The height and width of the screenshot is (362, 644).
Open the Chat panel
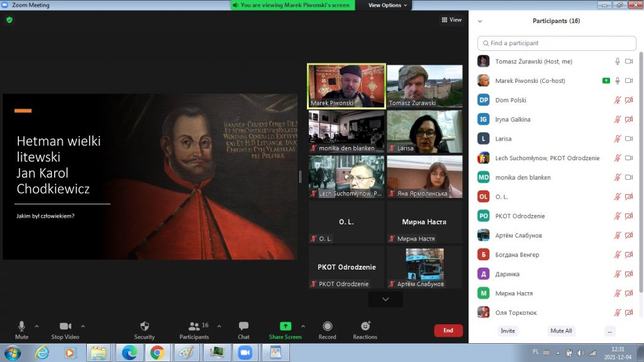pos(243,327)
